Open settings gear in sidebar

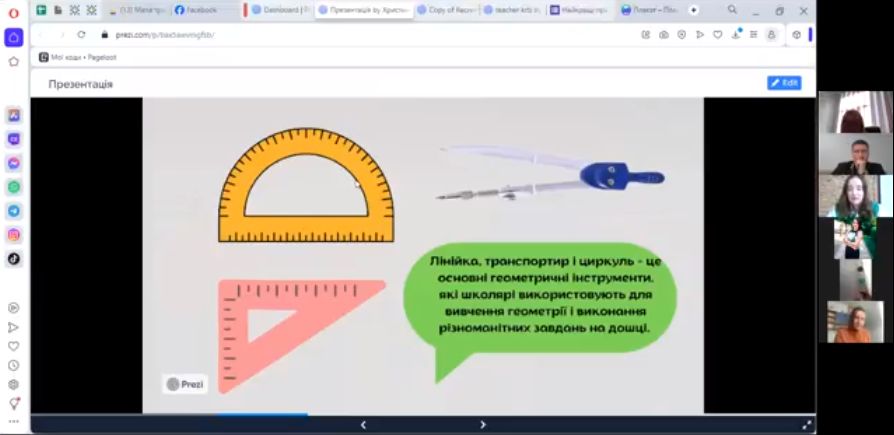pos(14,384)
